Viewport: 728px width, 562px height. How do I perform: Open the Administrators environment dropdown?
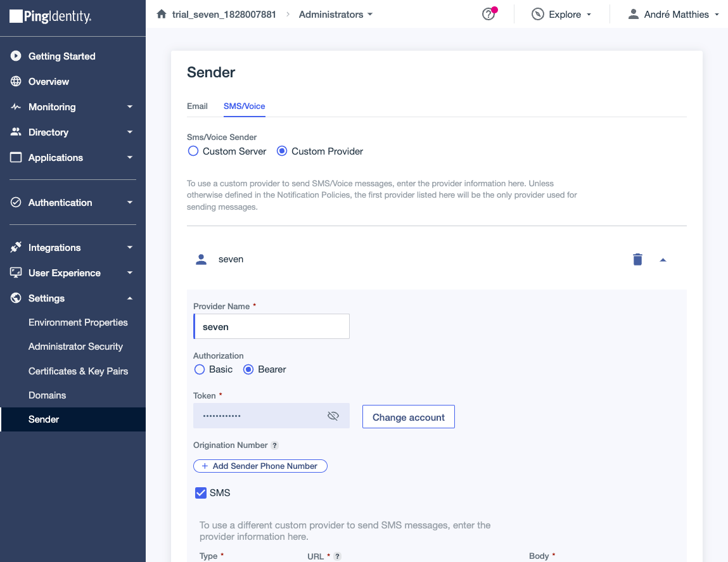pyautogui.click(x=336, y=14)
